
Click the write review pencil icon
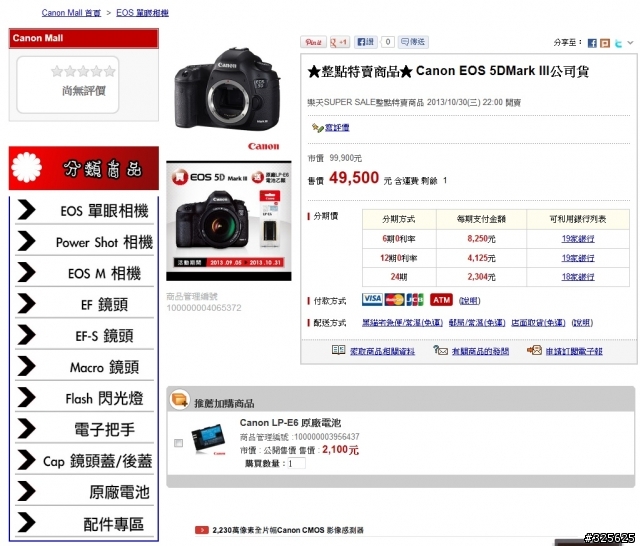pos(317,127)
